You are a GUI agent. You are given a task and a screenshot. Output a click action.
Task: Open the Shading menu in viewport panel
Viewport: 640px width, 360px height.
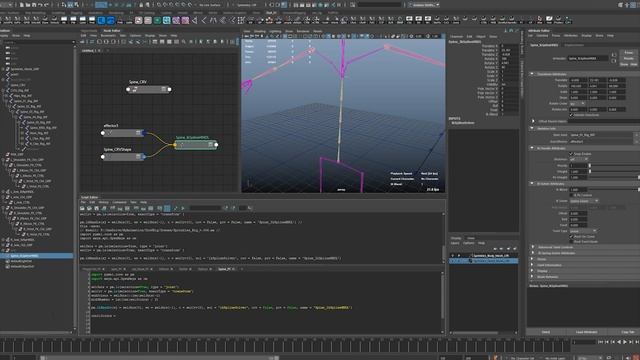pos(260,31)
